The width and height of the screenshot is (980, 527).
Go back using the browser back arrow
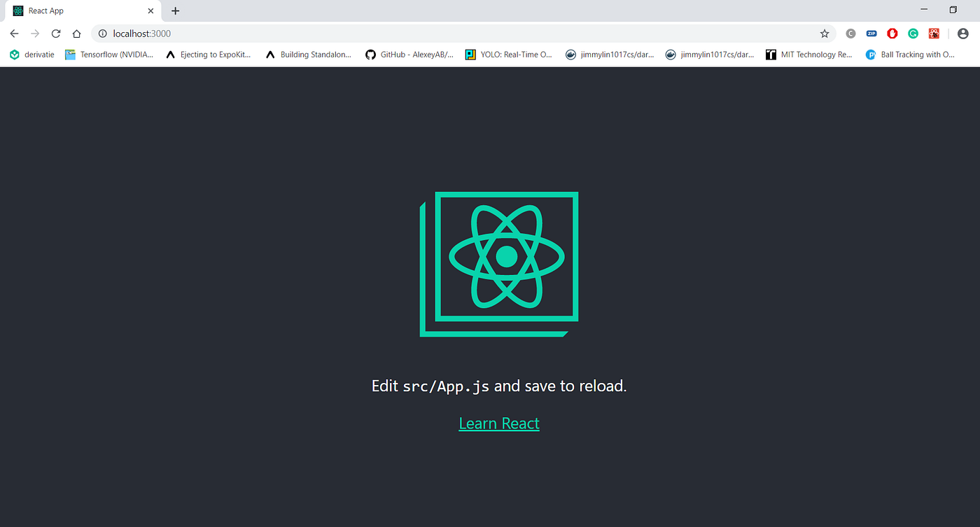pyautogui.click(x=14, y=34)
